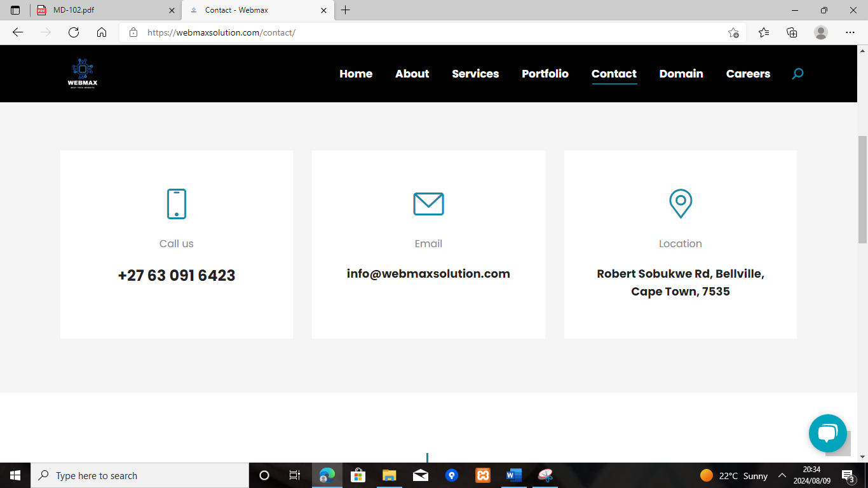This screenshot has height=488, width=868.
Task: Open the browser home page icon
Action: pos(102,32)
